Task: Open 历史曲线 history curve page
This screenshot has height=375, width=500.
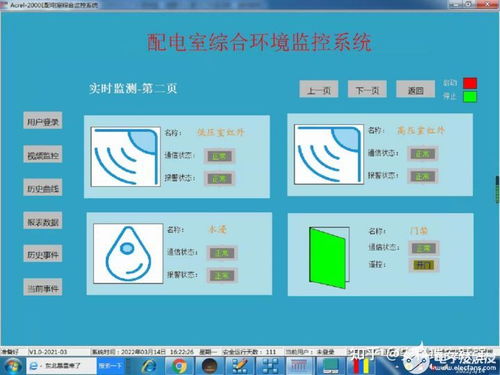Action: coord(43,188)
